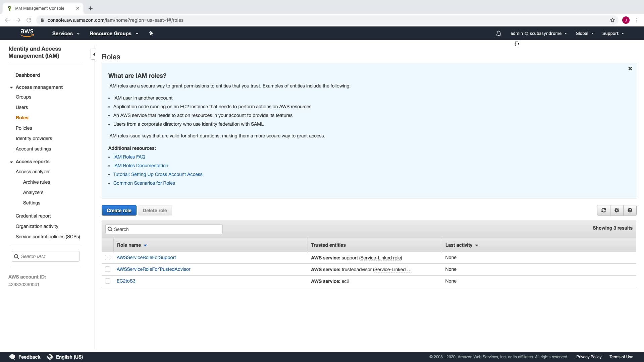Open the Services dropdown menu
Viewport: 644px width, 362px height.
click(x=66, y=34)
